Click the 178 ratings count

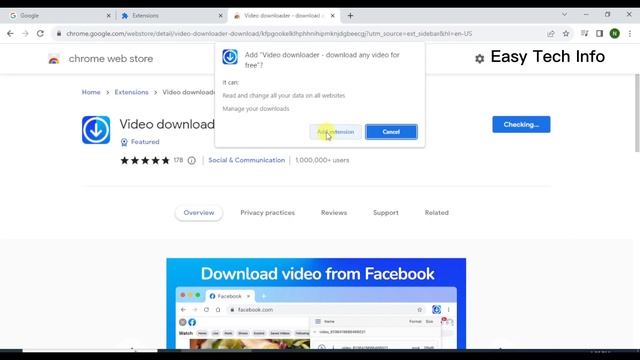pos(178,160)
